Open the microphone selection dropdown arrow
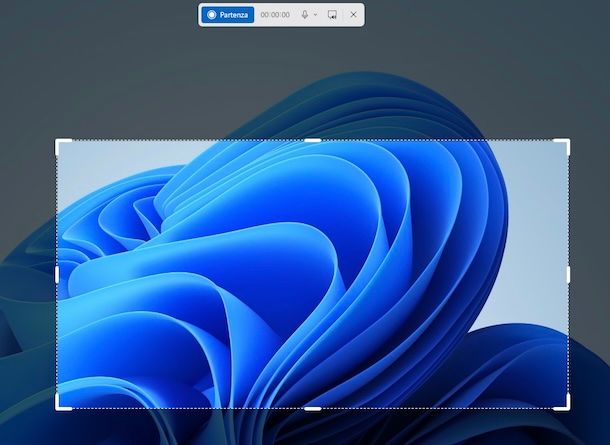Screen dimensions: 610x445 pyautogui.click(x=316, y=15)
